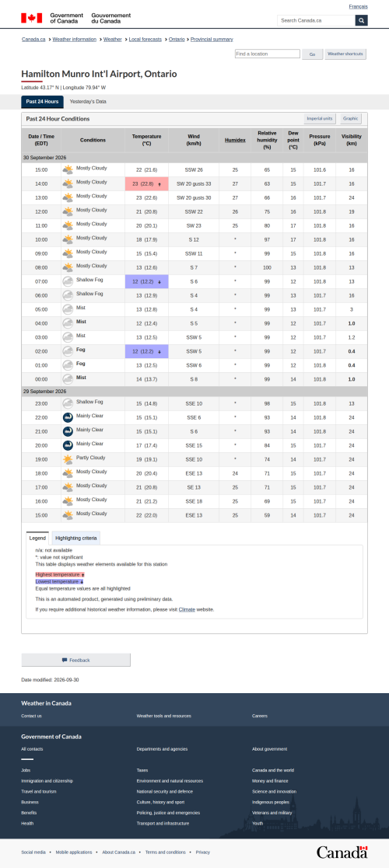Click the Mainly Clear night icon at 22:00
This screenshot has height=868, width=389.
coord(68,417)
